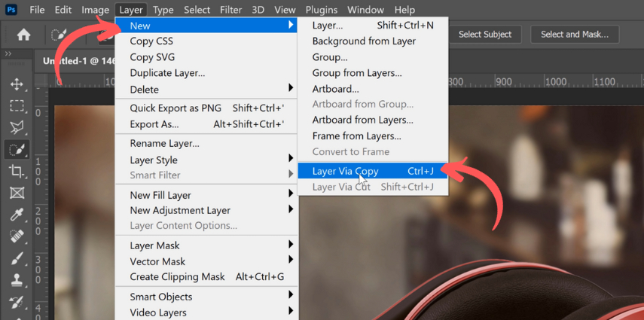Expand the New Adjustment Layer submenu

pos(206,210)
